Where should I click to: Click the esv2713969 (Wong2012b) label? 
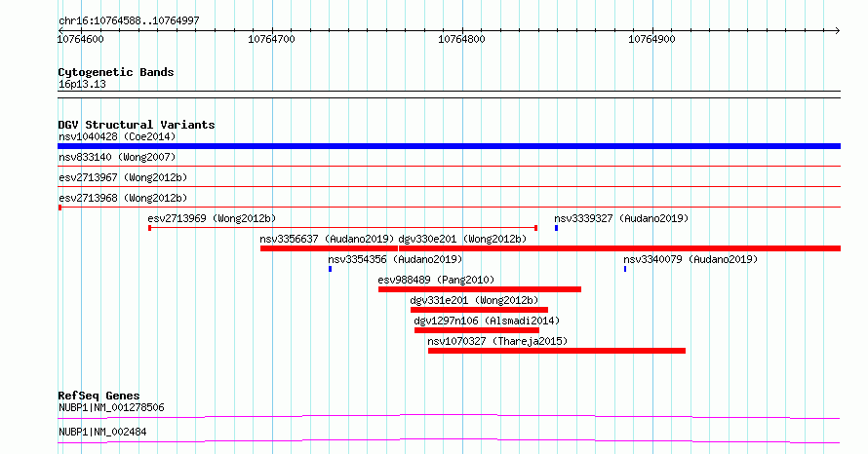click(212, 218)
